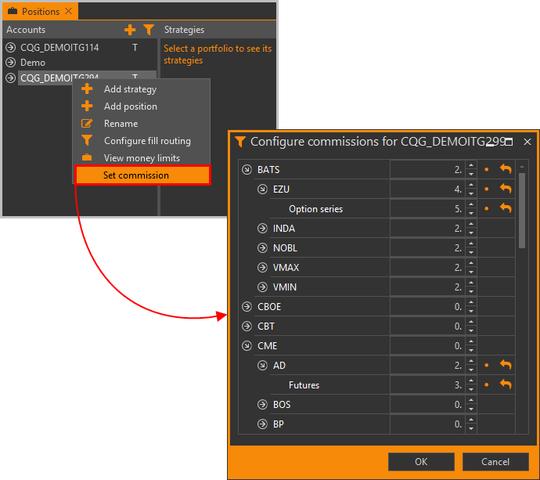The width and height of the screenshot is (540, 480).
Task: Expand the CBOE exchange node
Action: pos(247,306)
